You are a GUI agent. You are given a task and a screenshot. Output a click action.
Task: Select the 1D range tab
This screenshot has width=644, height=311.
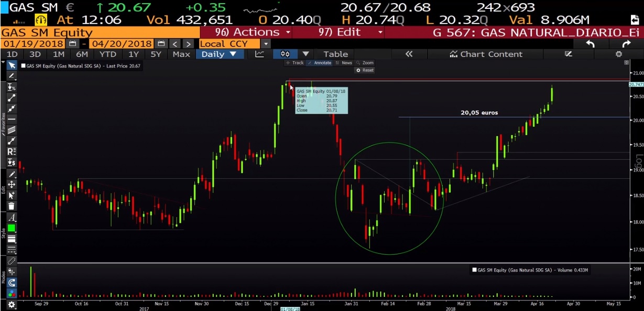(12, 54)
